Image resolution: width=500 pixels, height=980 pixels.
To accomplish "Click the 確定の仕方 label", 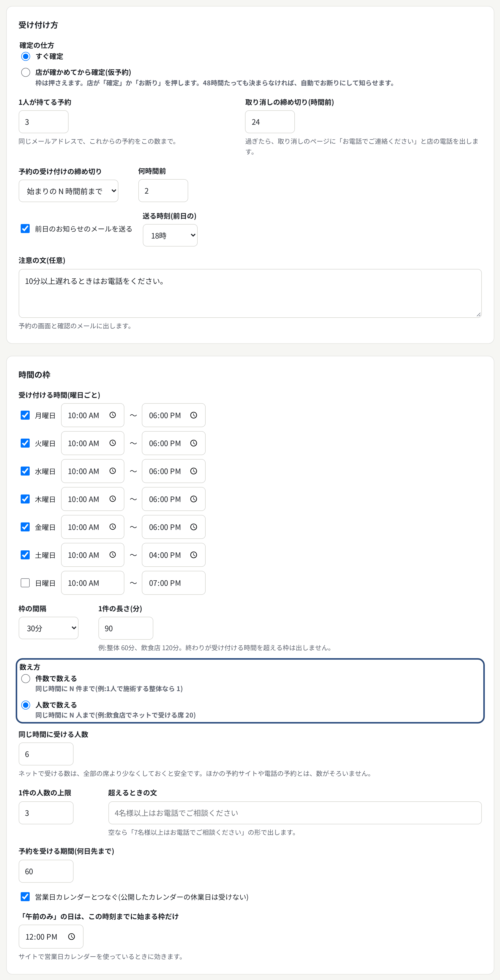I will tap(37, 45).
